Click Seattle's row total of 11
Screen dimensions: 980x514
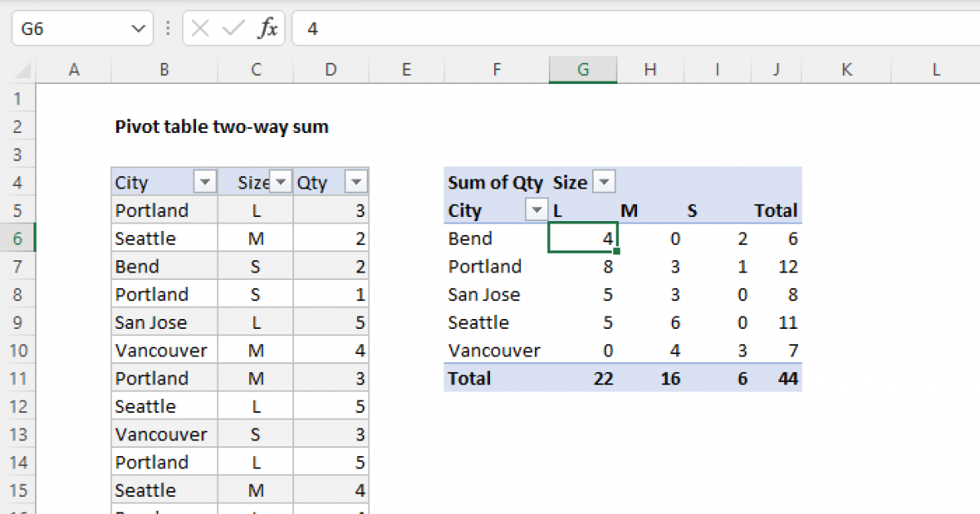point(788,322)
